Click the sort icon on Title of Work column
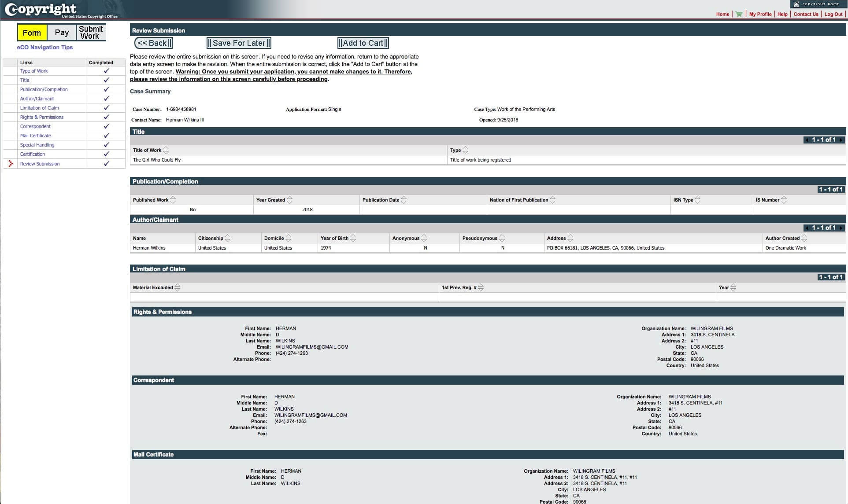 coord(166,150)
